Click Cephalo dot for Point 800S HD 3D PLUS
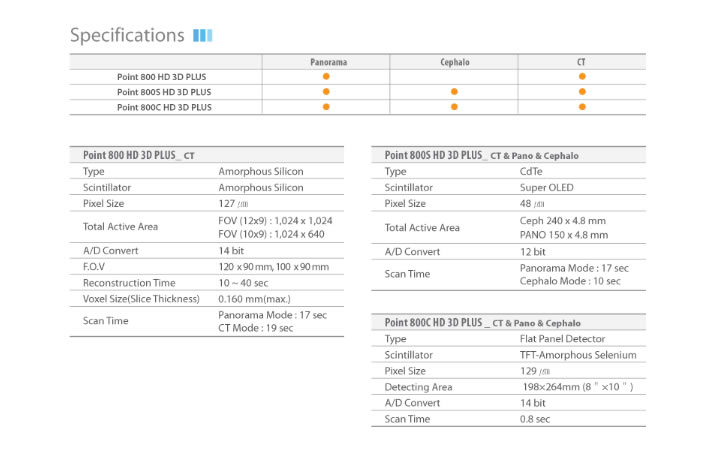720x468 pixels. tap(454, 91)
